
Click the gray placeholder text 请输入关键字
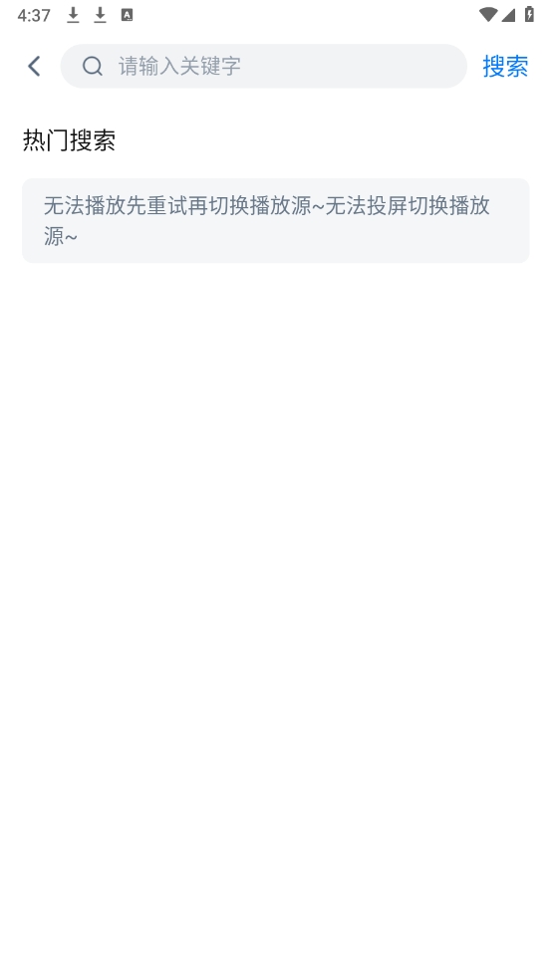tap(179, 67)
